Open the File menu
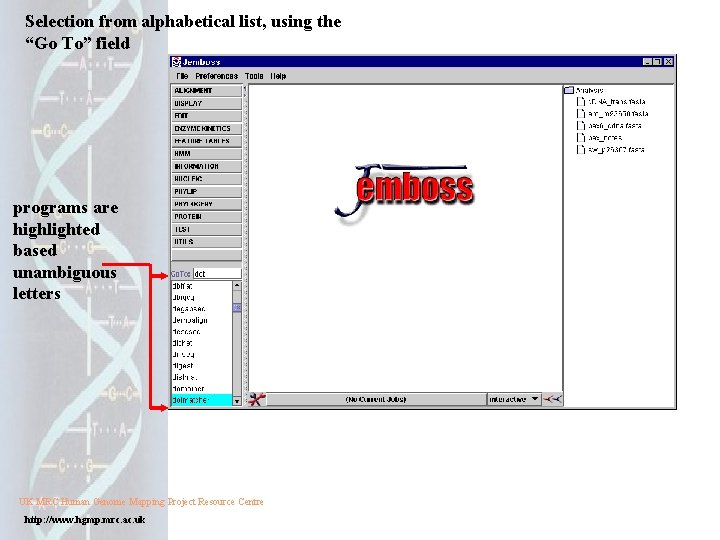The image size is (720, 540). (182, 76)
